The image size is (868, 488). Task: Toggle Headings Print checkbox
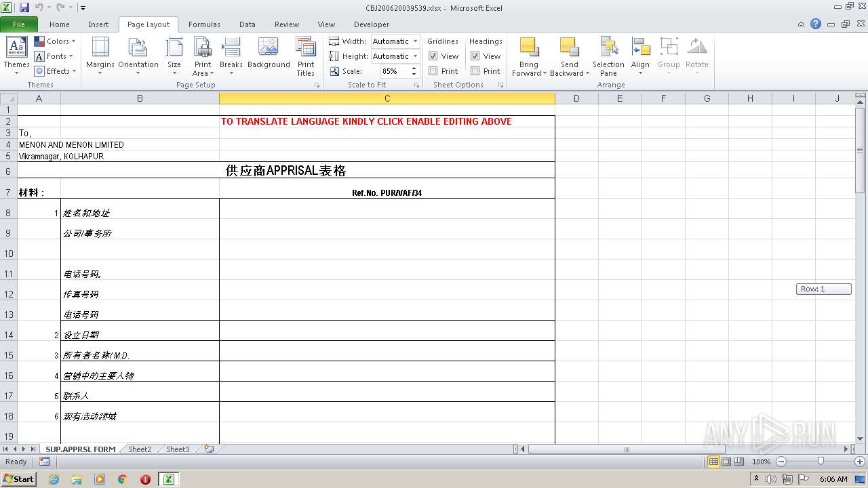475,71
